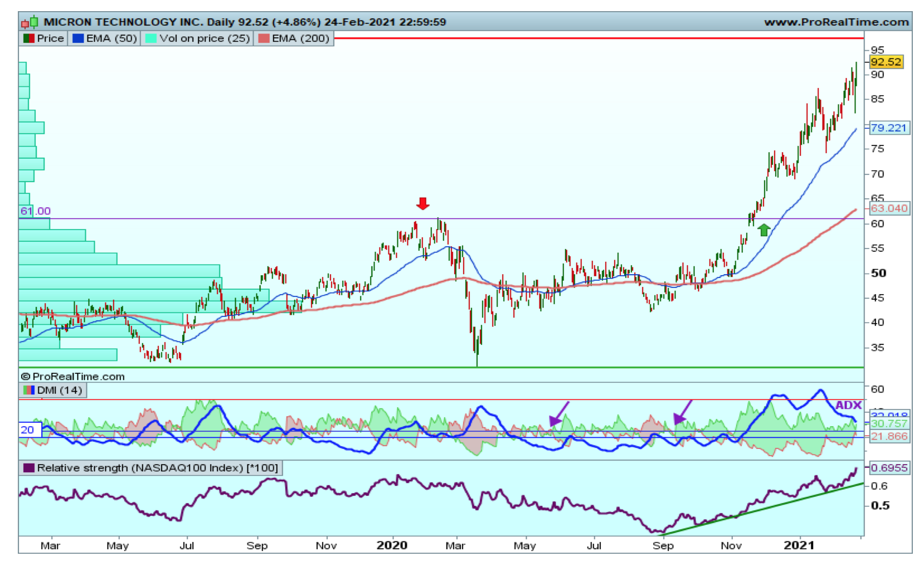Select the yellow 92.52 current price tag
This screenshot has height=566, width=924.
(886, 62)
